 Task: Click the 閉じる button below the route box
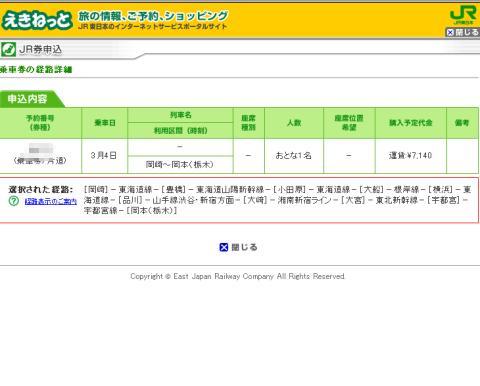(x=238, y=247)
